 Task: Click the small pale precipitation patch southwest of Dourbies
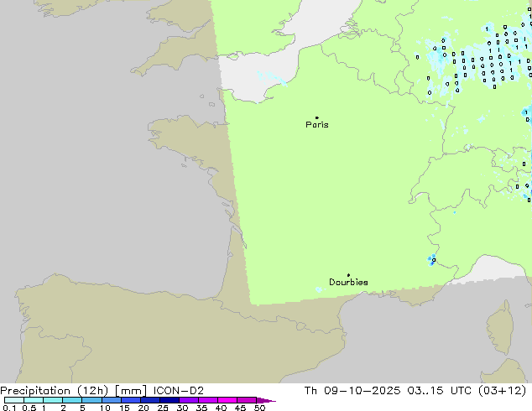tap(319, 289)
